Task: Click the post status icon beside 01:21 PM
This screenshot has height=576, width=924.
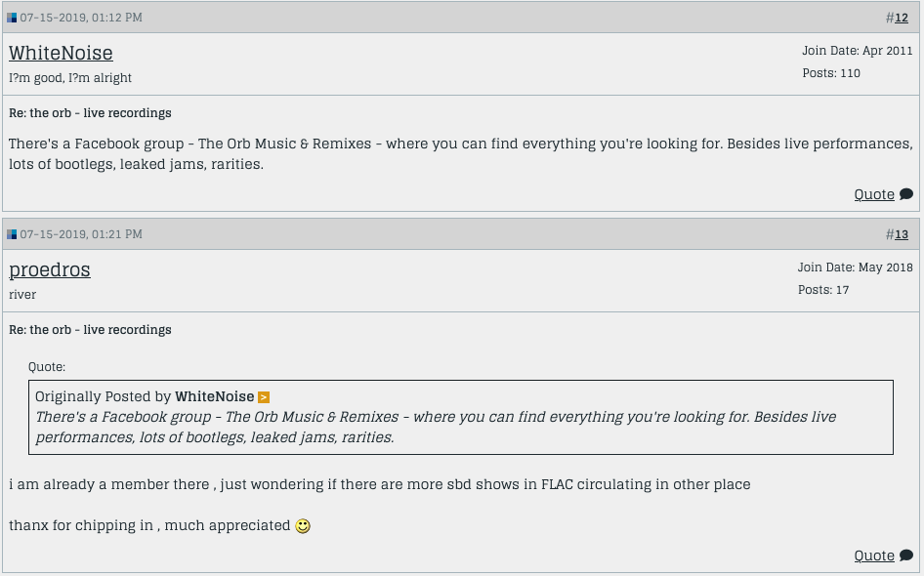Action: [12, 234]
